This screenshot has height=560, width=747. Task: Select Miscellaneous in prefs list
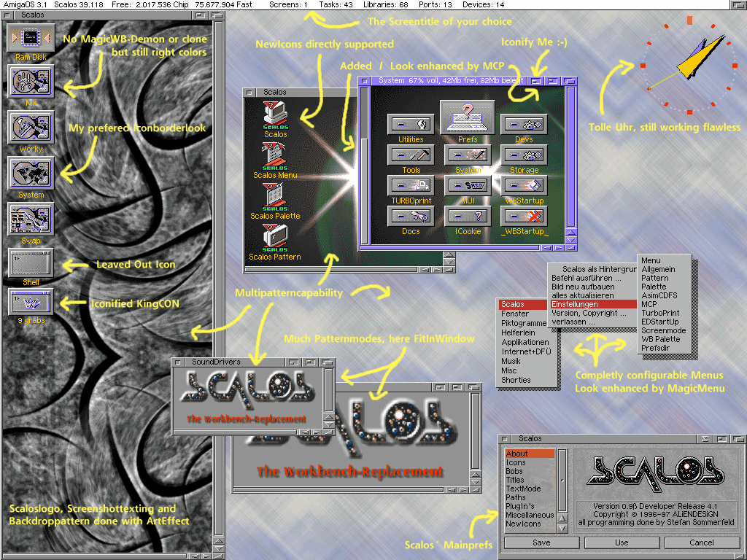(x=530, y=515)
